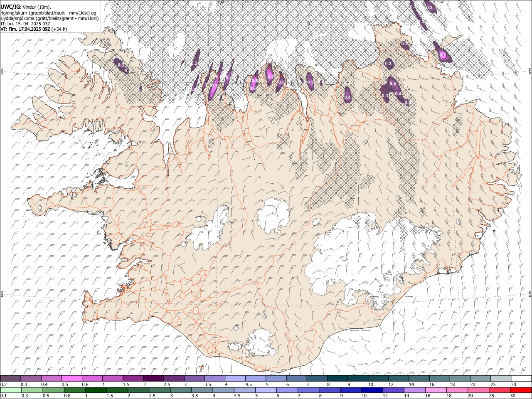532x399 pixels.
Task: Click the dark mauve 0.2 snow-scale swatch
Action: (10, 378)
